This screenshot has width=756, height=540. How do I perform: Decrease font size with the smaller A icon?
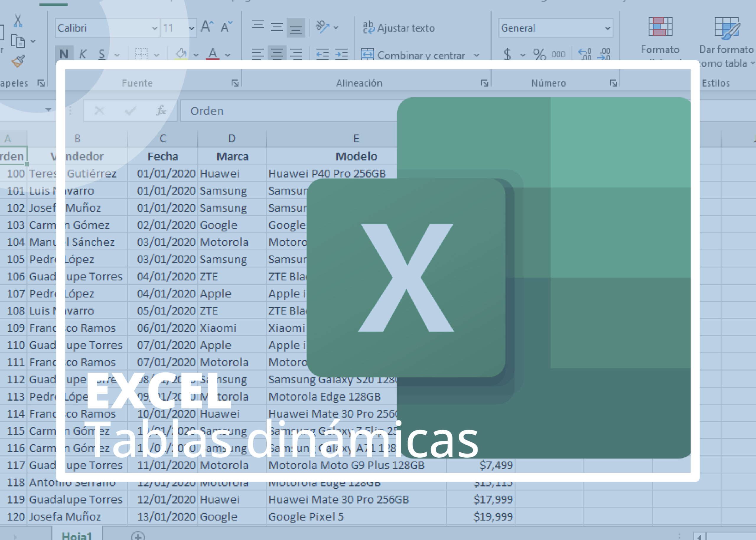pyautogui.click(x=226, y=27)
